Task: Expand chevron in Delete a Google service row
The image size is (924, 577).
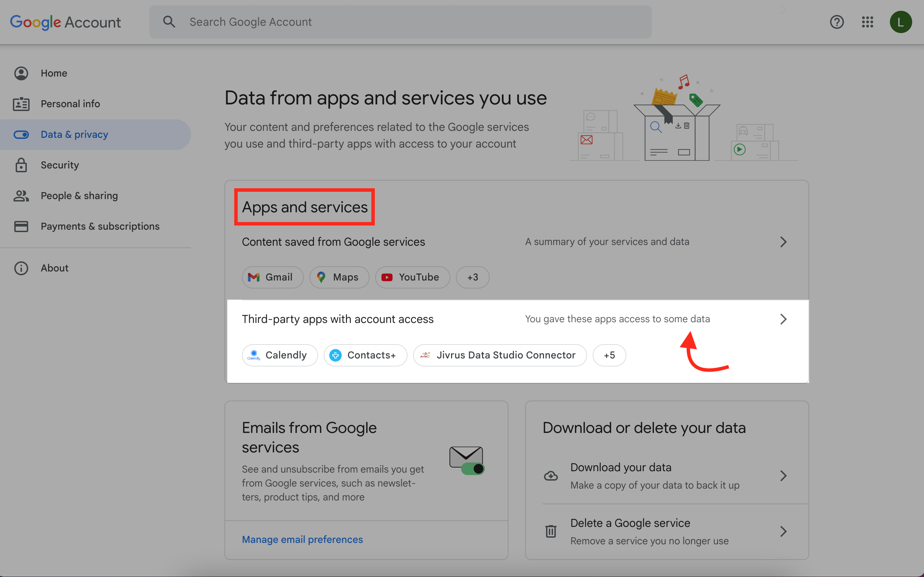Action: [783, 531]
